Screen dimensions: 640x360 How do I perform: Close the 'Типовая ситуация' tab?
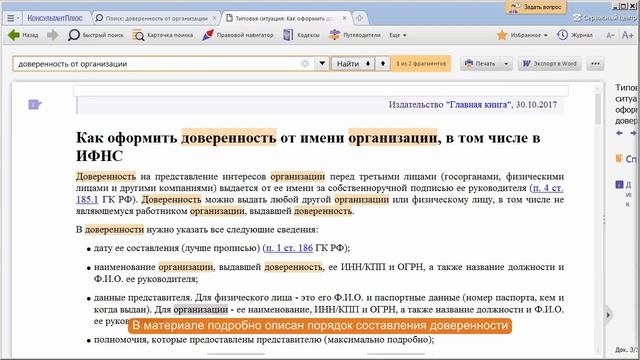[x=344, y=18]
